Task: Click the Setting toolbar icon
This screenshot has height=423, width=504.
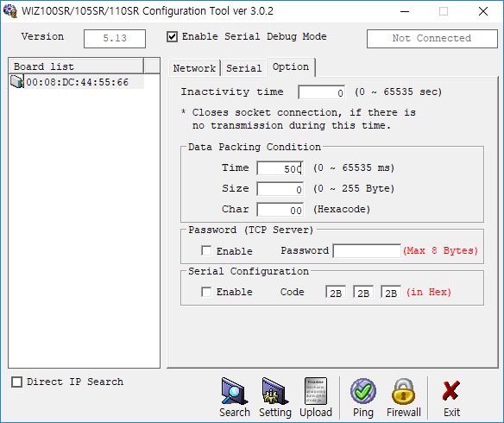Action: (274, 392)
